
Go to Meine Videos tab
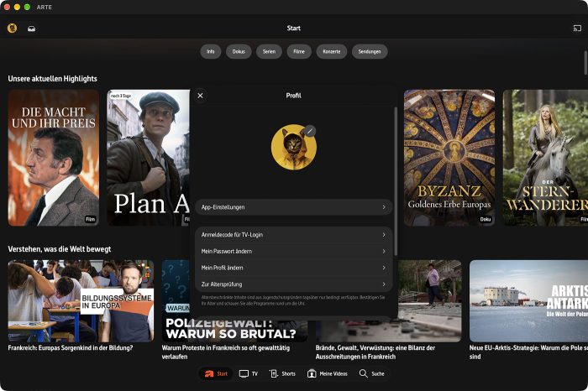[328, 373]
